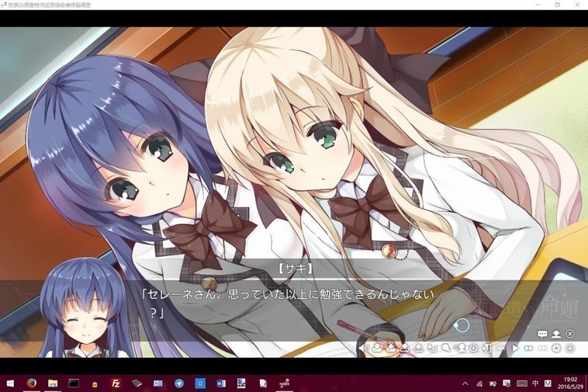Screen dimensions: 588x392
Task: Open the black terminal window icon in taskbar
Action: coord(74,383)
